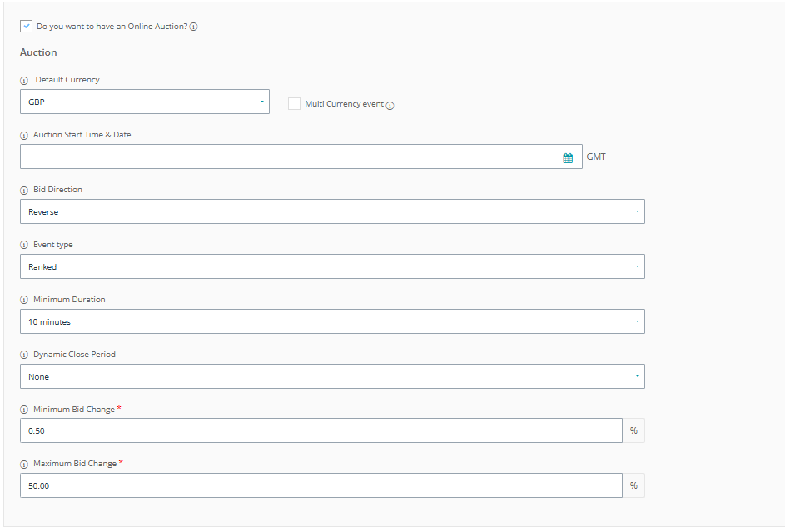Open the Default Currency GBP dropdown
Viewport: 785px width, 532px height.
[144, 102]
